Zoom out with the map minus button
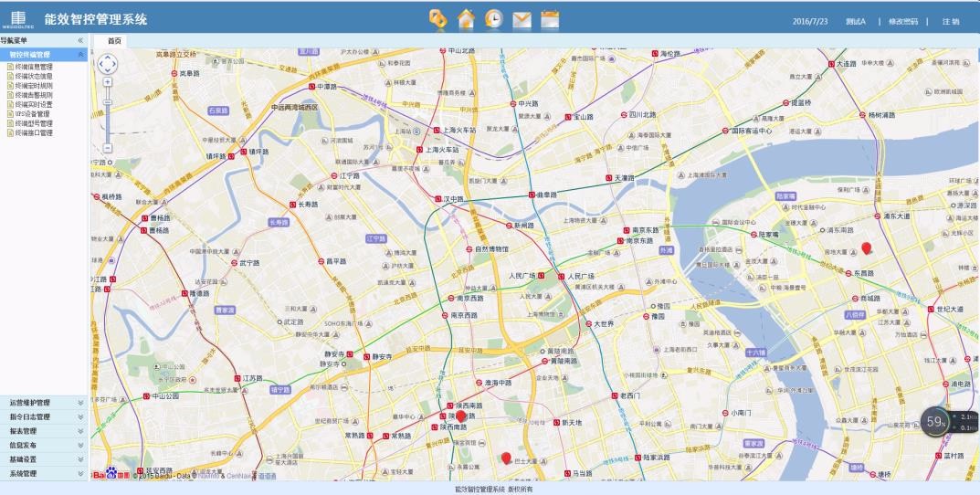Image resolution: width=980 pixels, height=495 pixels. 108,148
